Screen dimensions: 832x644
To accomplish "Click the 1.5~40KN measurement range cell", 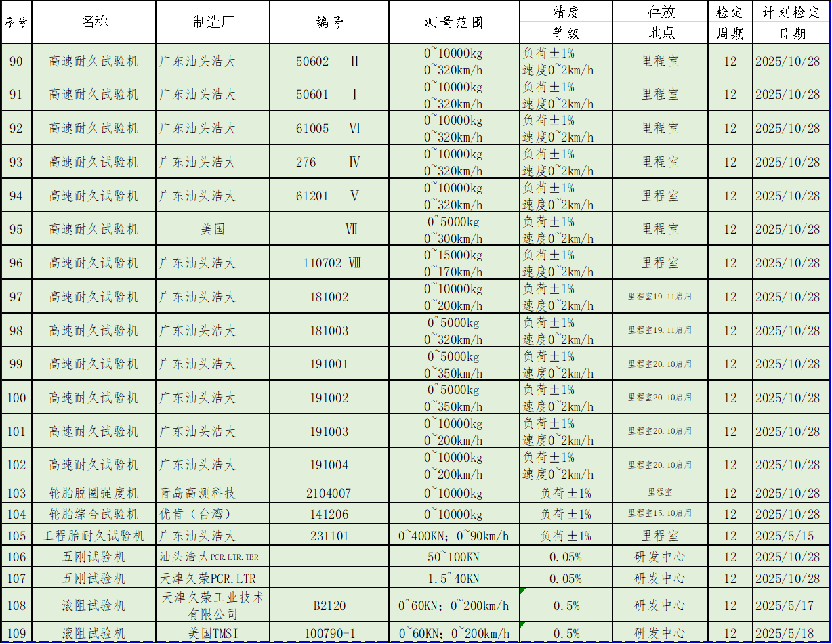I will click(x=453, y=578).
